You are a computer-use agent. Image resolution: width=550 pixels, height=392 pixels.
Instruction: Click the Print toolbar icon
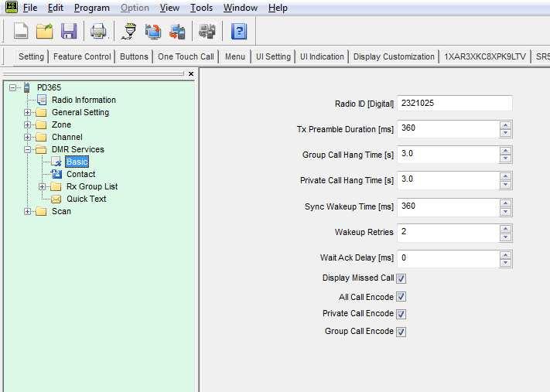tap(98, 31)
